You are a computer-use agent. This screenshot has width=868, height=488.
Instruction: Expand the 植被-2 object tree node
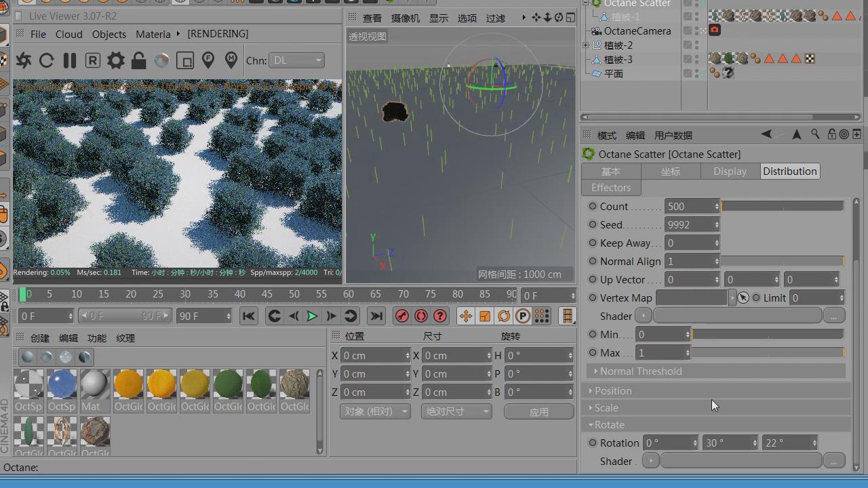pos(586,45)
